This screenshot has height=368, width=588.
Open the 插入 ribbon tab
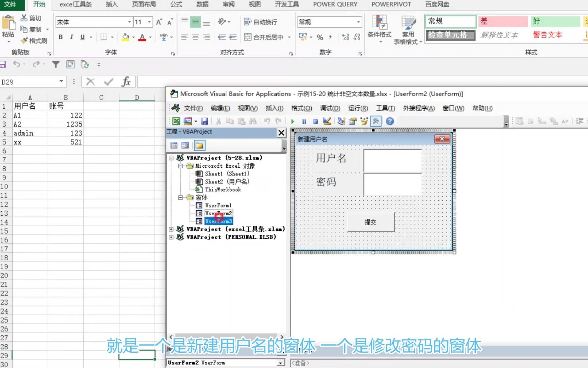tap(112, 4)
